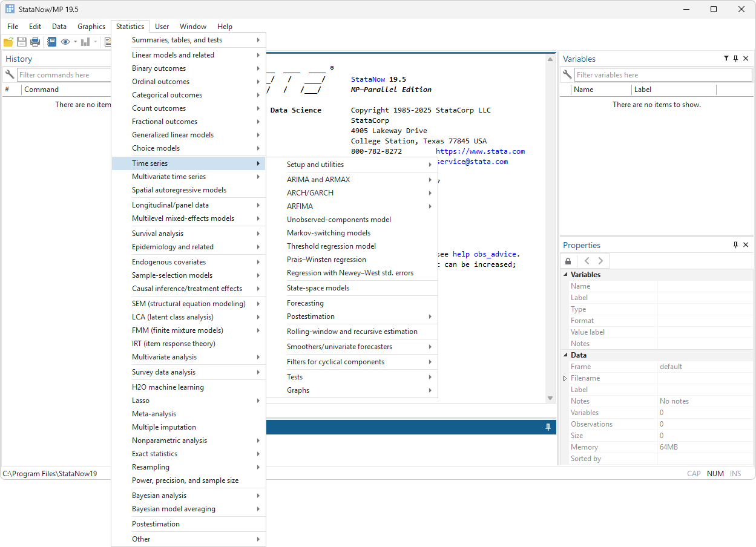Expand the Graphs submenu
The image size is (756, 547).
coord(352,390)
